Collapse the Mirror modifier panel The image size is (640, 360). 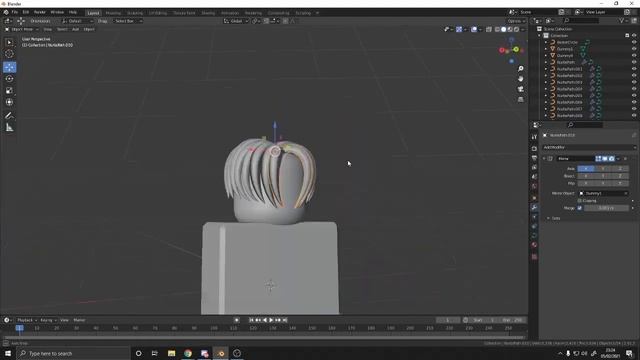544,158
